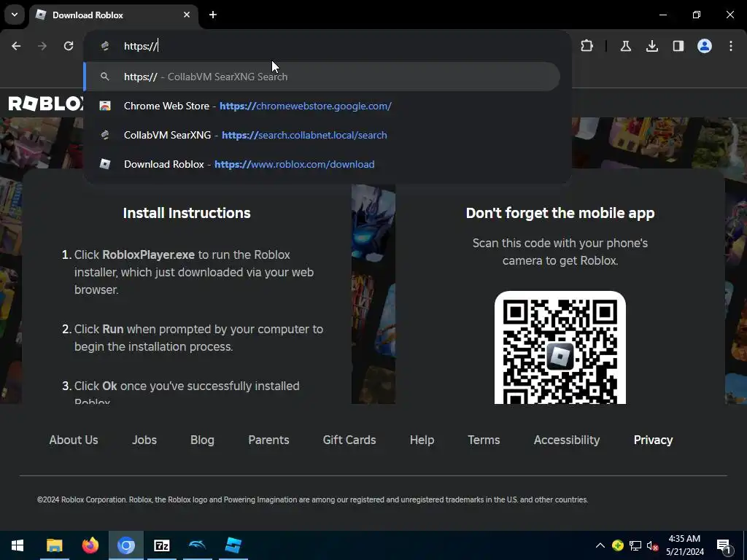The width and height of the screenshot is (747, 560).
Task: Restore down the Chrome window
Action: point(697,15)
